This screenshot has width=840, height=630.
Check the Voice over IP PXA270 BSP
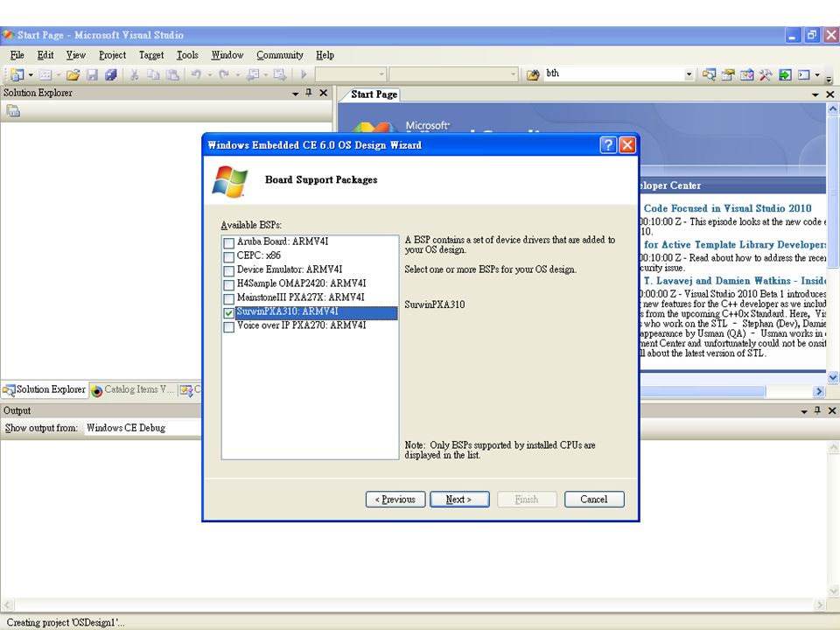[228, 326]
